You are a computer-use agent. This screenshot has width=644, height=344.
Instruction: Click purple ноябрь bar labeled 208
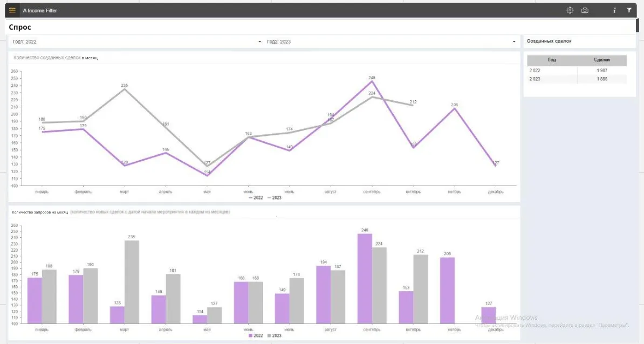(447, 290)
